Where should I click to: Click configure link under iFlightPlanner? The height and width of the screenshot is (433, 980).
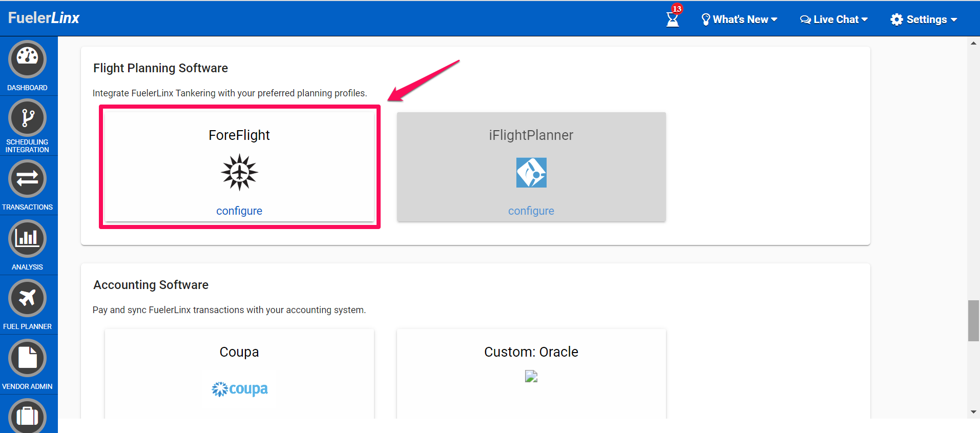pos(531,211)
